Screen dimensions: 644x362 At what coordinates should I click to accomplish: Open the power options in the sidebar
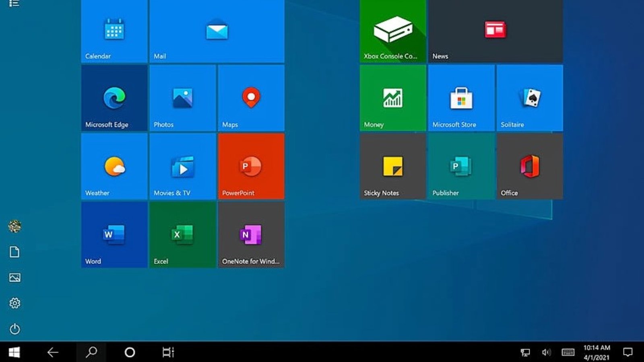15,329
